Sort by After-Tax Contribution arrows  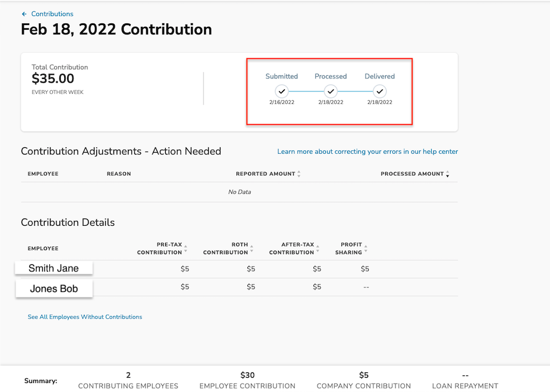(318, 248)
